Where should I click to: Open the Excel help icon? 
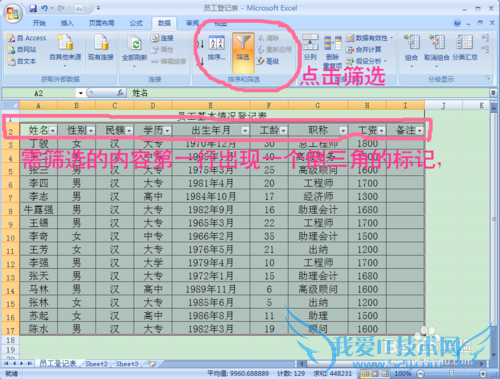point(457,23)
